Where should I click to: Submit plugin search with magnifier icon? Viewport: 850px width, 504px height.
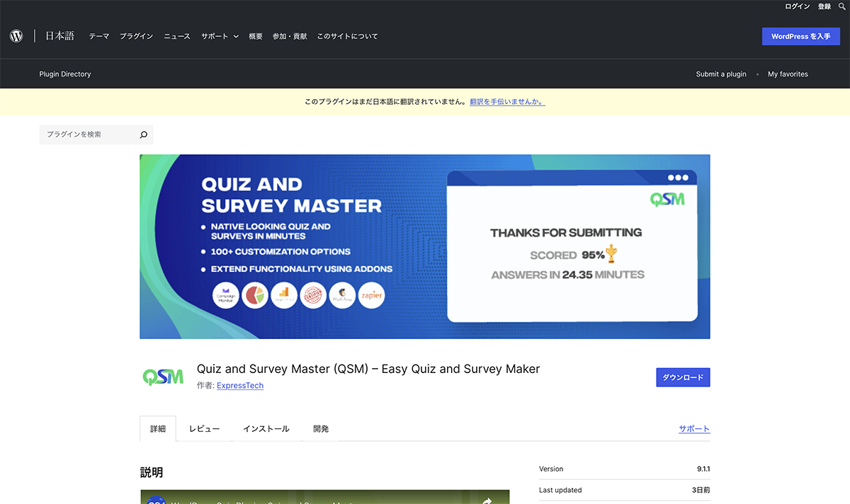coord(144,134)
